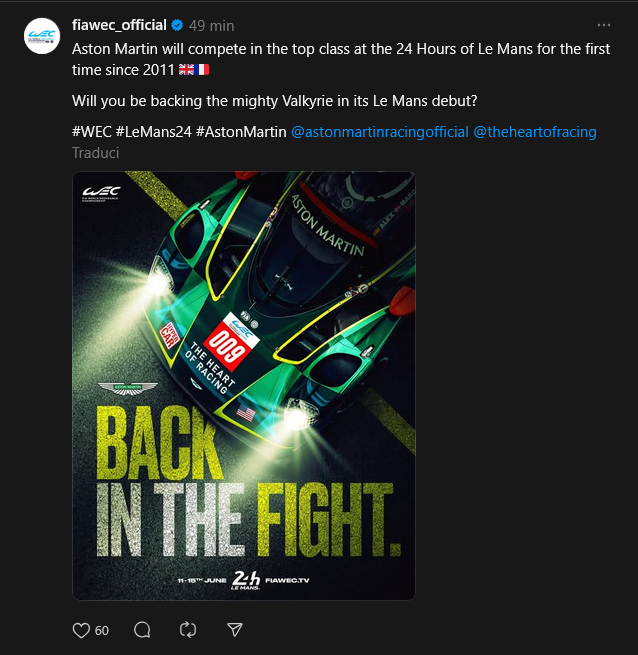Click the 009 number plate on the poster
This screenshot has height=655, width=638.
tap(227, 346)
